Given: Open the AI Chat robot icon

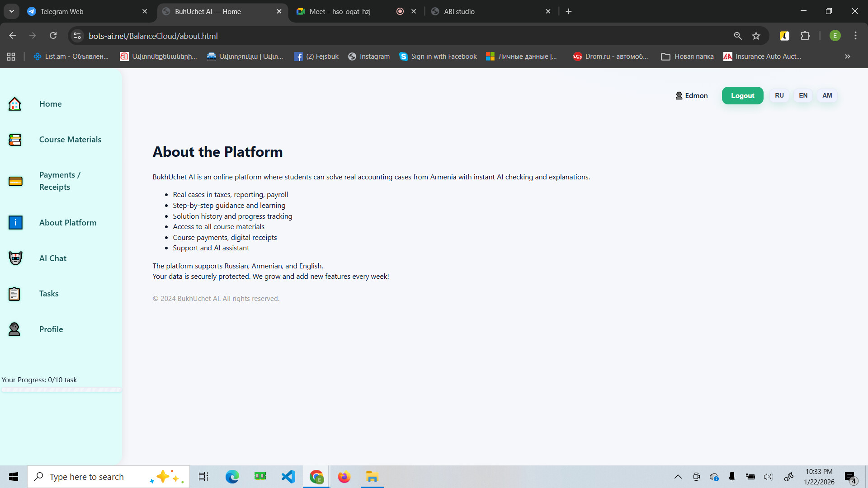Looking at the screenshot, I should [x=15, y=258].
